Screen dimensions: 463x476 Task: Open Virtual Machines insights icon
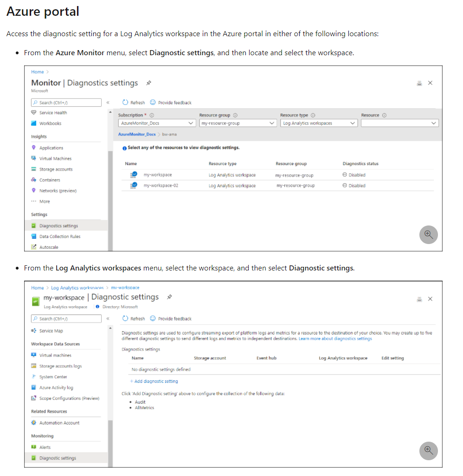point(34,158)
